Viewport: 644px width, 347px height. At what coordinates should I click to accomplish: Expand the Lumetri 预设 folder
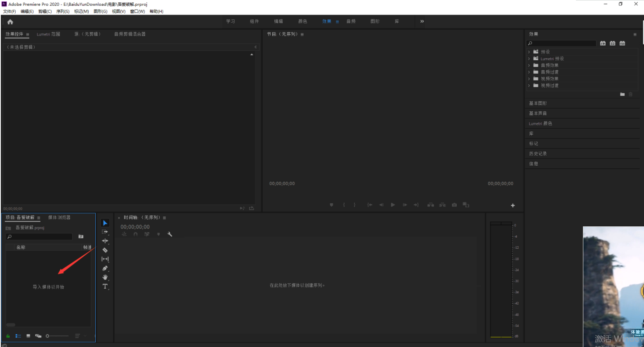coord(529,59)
